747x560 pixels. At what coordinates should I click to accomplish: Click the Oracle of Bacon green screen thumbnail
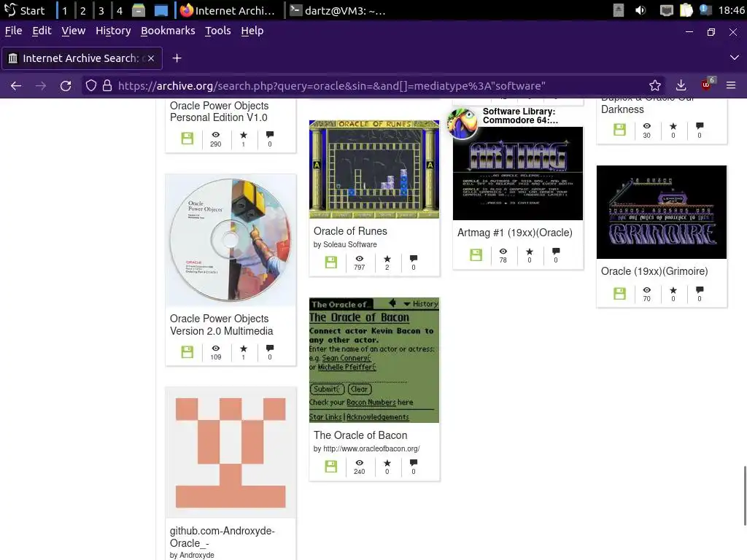coord(374,360)
